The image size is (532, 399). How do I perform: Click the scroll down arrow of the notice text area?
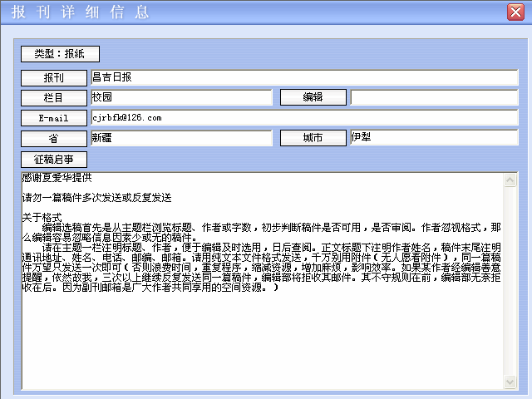click(x=510, y=382)
